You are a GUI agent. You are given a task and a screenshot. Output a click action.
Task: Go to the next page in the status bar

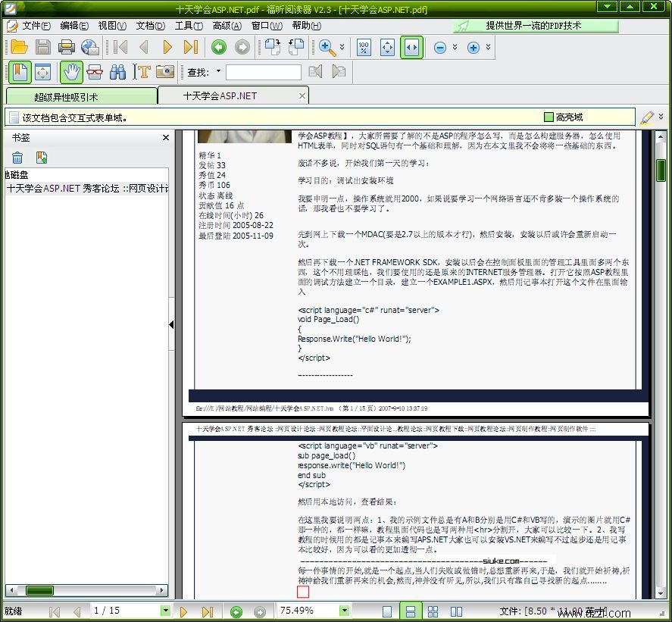tap(183, 611)
